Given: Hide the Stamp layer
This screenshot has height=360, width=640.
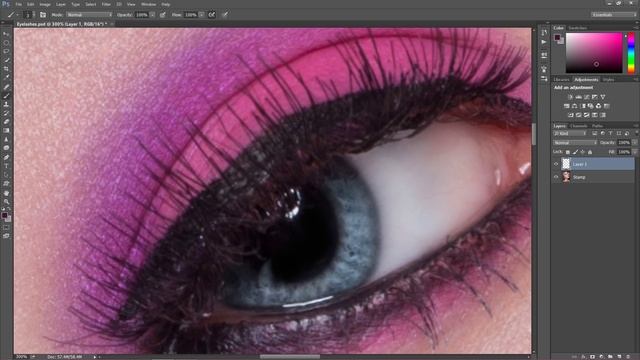Looking at the screenshot, I should point(556,177).
